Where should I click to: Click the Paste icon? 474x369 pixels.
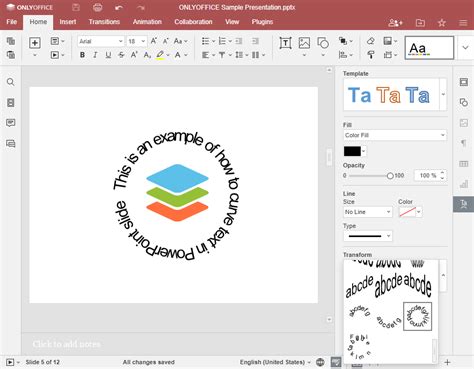[x=11, y=55]
